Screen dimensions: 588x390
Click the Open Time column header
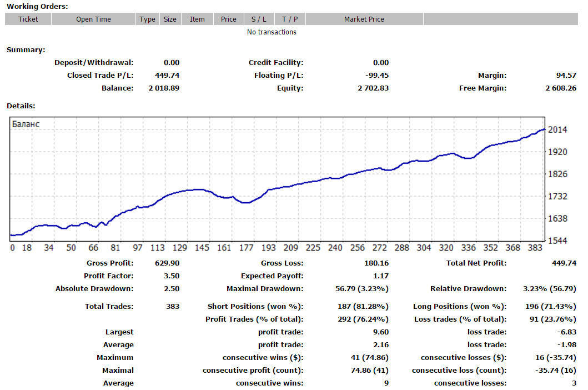93,19
